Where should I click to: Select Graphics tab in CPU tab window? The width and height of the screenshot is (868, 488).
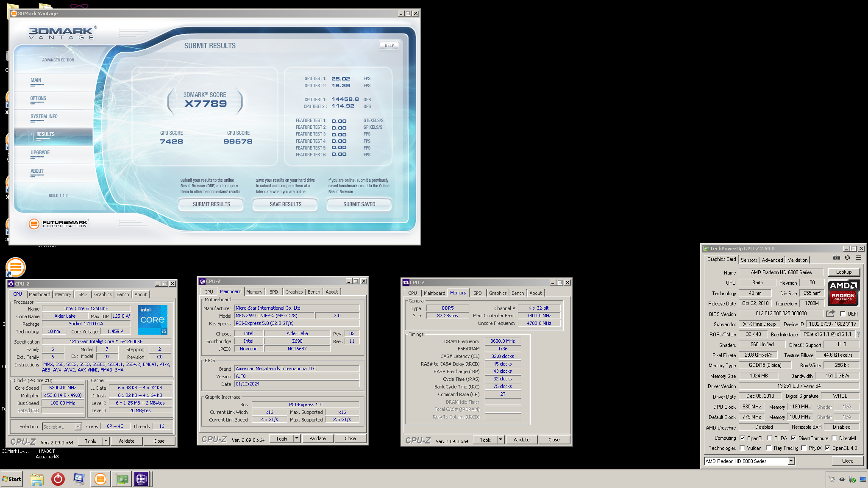point(103,294)
